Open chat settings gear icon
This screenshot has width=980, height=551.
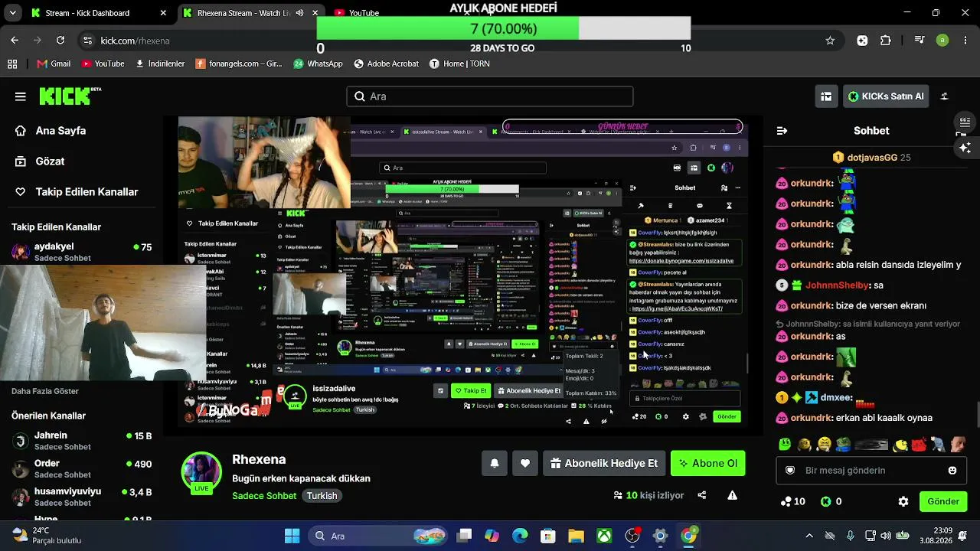click(903, 501)
